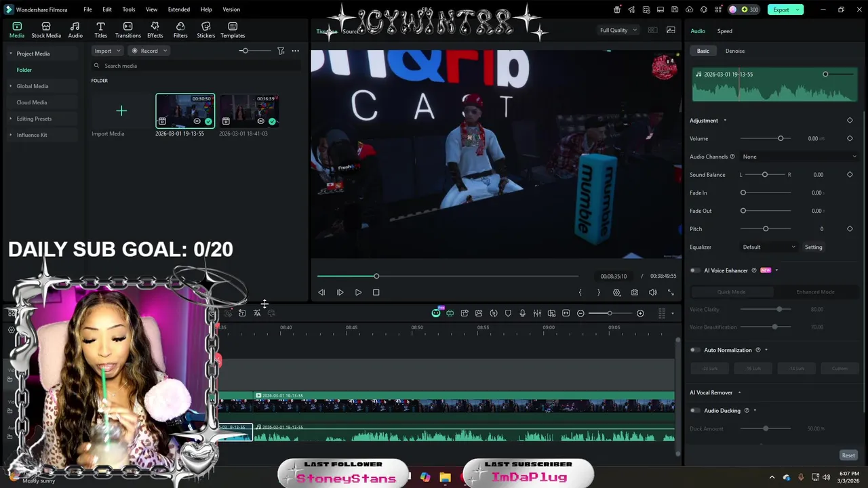This screenshot has height=488, width=868.
Task: Toggle AI Voice Enhancer switch
Action: coord(694,270)
